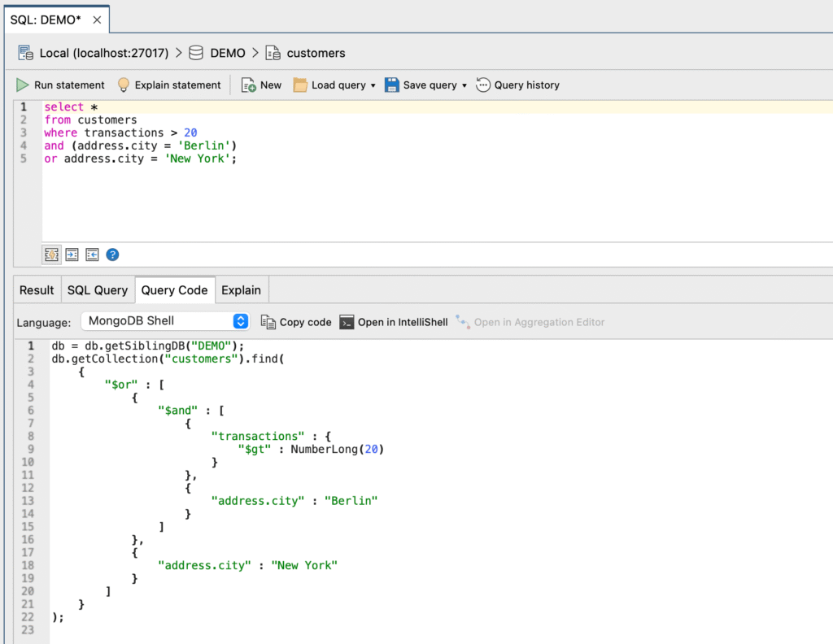The image size is (833, 644).
Task: Create a New query
Action: pyautogui.click(x=260, y=85)
